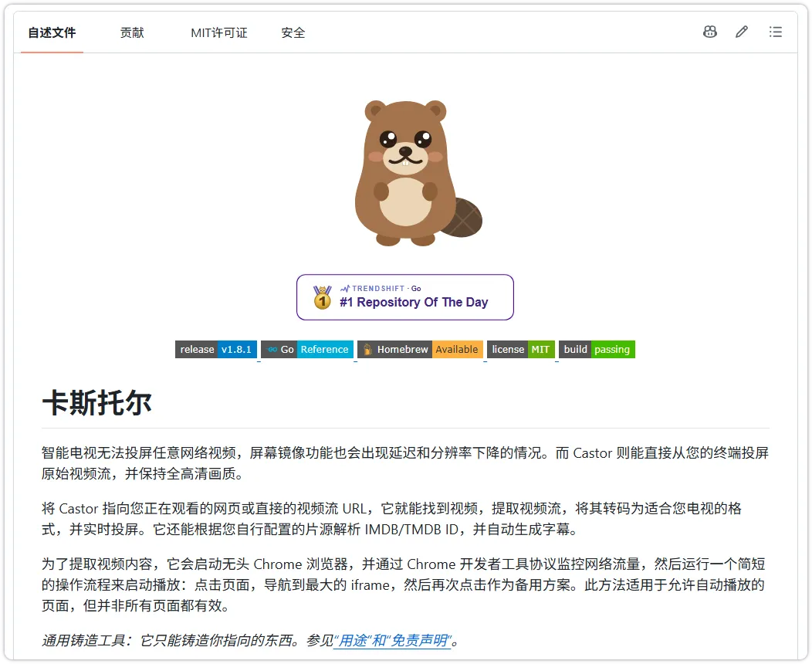Click the 卡斯托尔 heading
Screen dimensions: 812x664
pos(96,403)
